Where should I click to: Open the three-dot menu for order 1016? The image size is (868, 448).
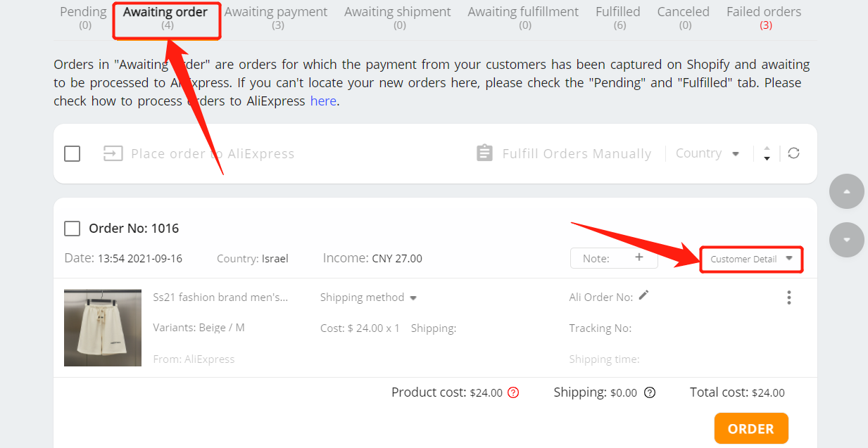pyautogui.click(x=789, y=297)
